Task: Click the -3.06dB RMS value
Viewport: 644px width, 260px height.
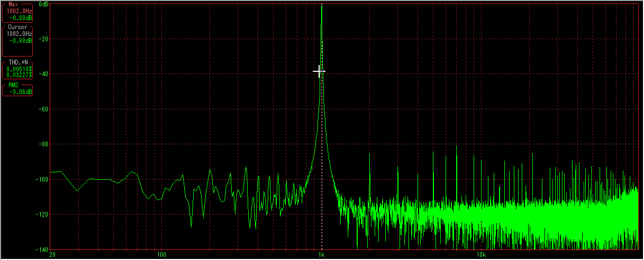Action: [x=21, y=91]
